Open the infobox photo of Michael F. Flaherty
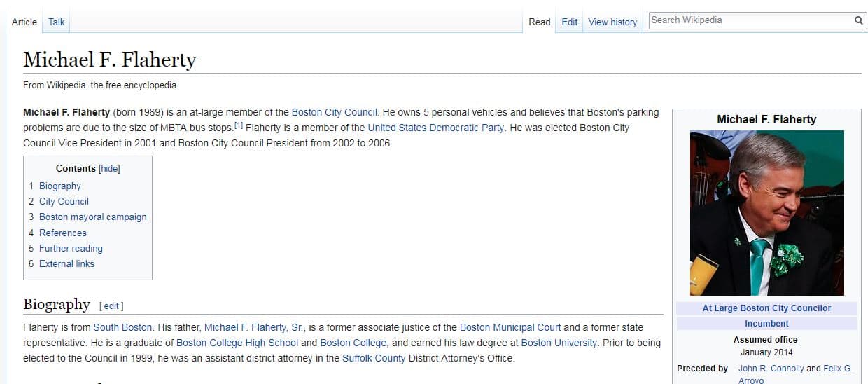 (x=767, y=213)
